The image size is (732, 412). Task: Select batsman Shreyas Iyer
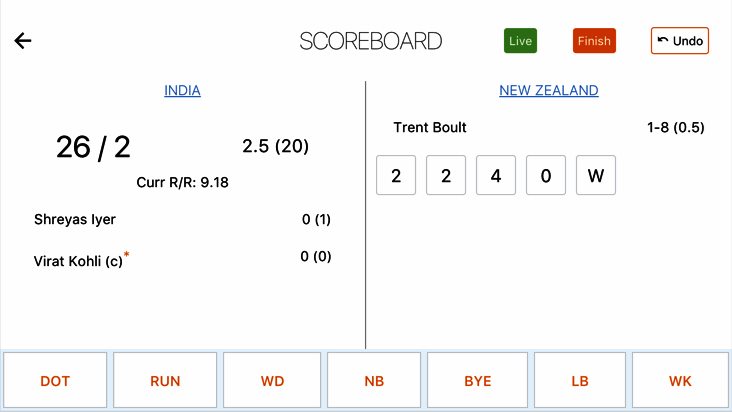75,219
